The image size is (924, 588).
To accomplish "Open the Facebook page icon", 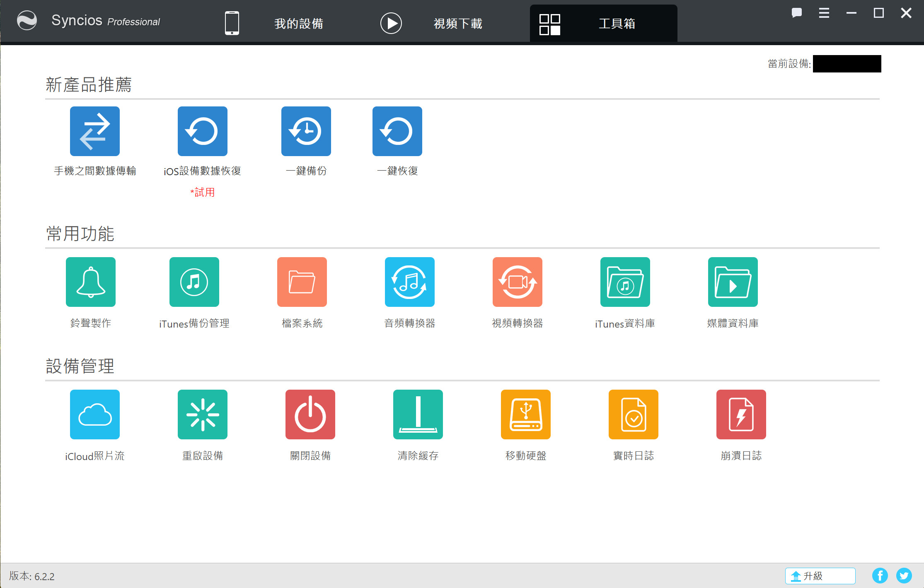I will point(880,576).
